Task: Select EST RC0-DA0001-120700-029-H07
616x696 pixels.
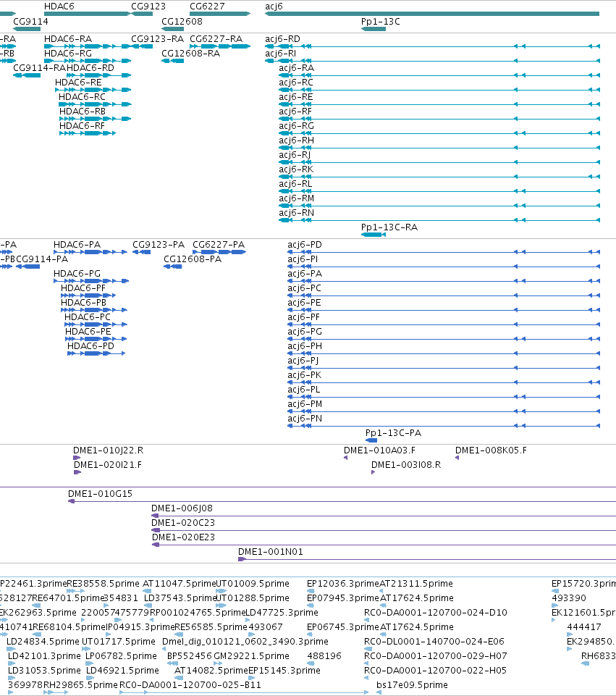Action: click(436, 655)
